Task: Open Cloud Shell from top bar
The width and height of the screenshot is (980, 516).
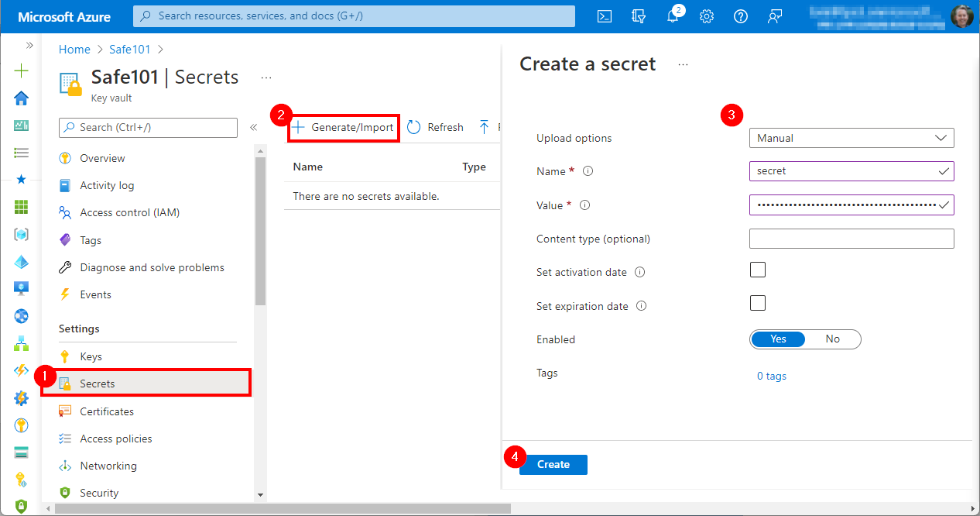Action: [x=605, y=16]
